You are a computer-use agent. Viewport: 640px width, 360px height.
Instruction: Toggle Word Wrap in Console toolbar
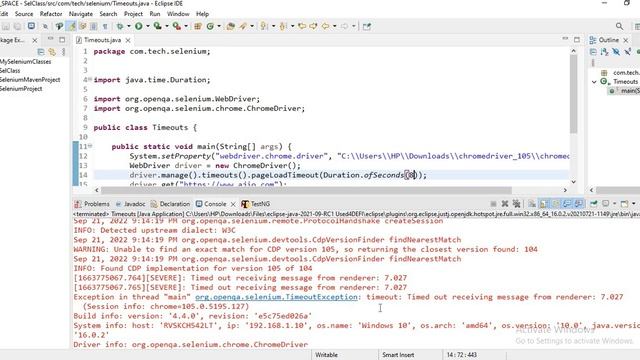(556, 203)
